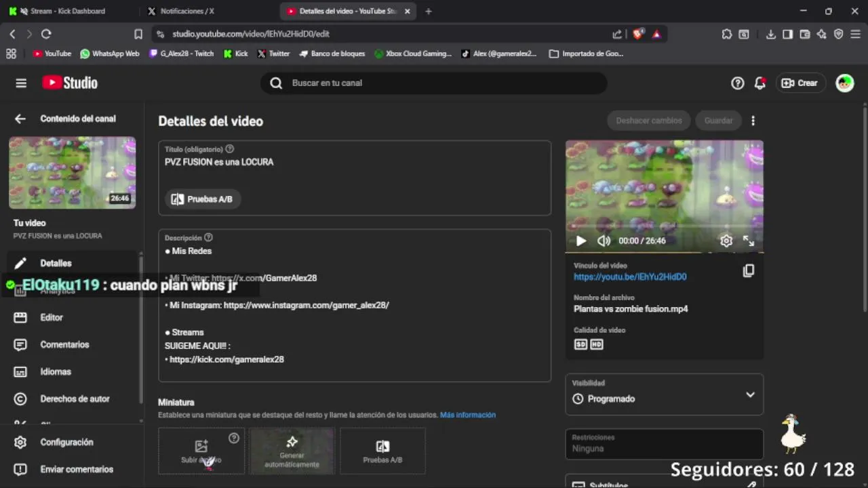The width and height of the screenshot is (868, 488).
Task: Open Derechos de autor section
Action: click(72, 399)
